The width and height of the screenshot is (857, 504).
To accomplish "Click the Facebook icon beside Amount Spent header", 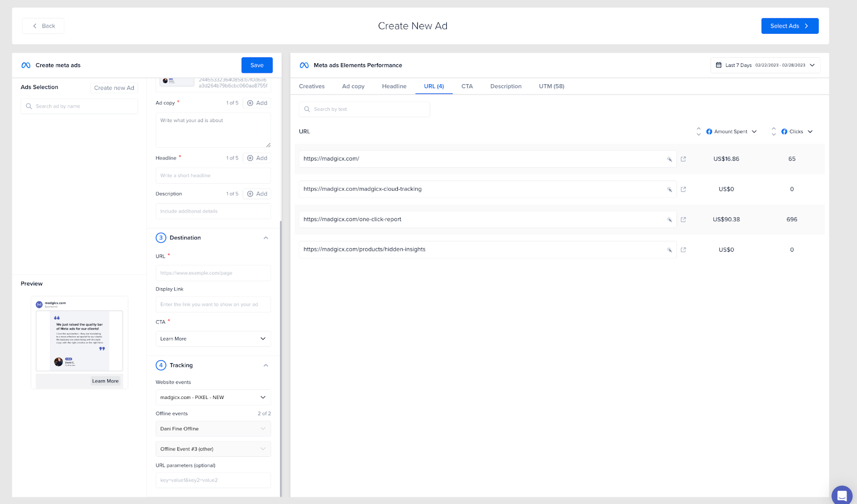I will point(708,131).
